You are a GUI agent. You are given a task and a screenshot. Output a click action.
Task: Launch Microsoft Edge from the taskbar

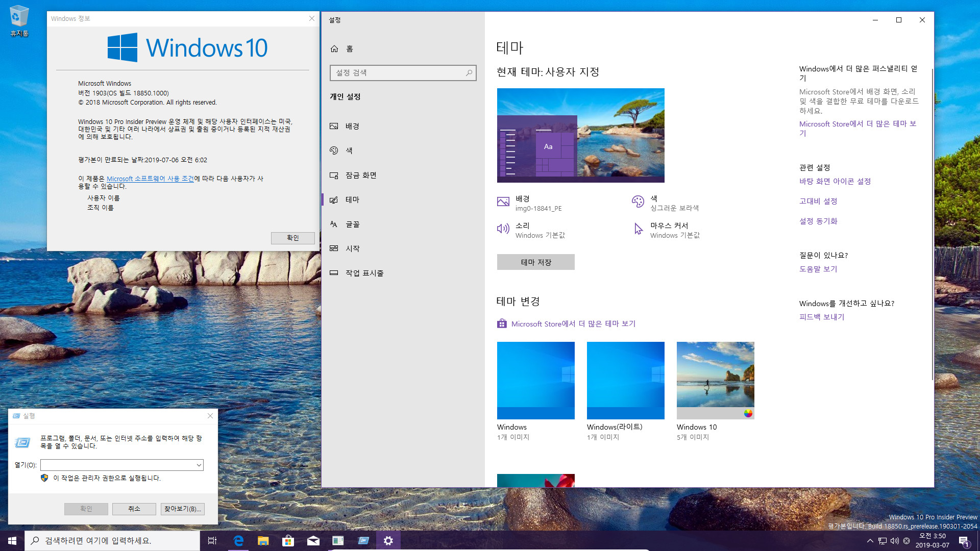[238, 541]
